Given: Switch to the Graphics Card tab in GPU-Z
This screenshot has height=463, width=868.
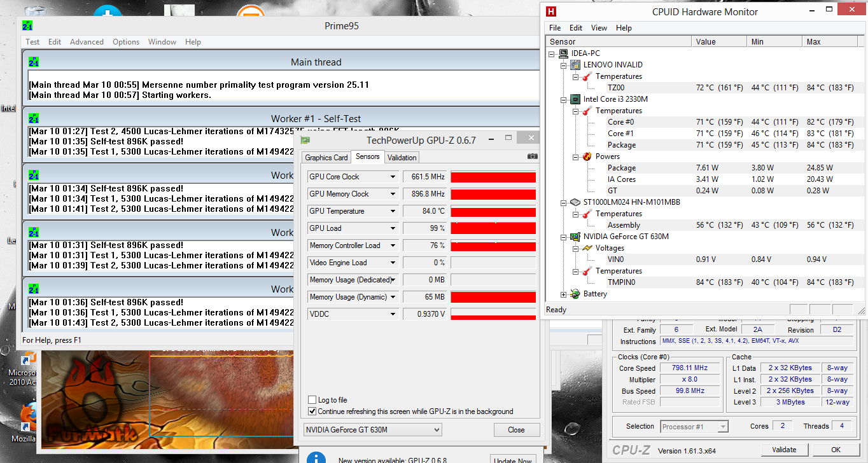Looking at the screenshot, I should point(326,158).
